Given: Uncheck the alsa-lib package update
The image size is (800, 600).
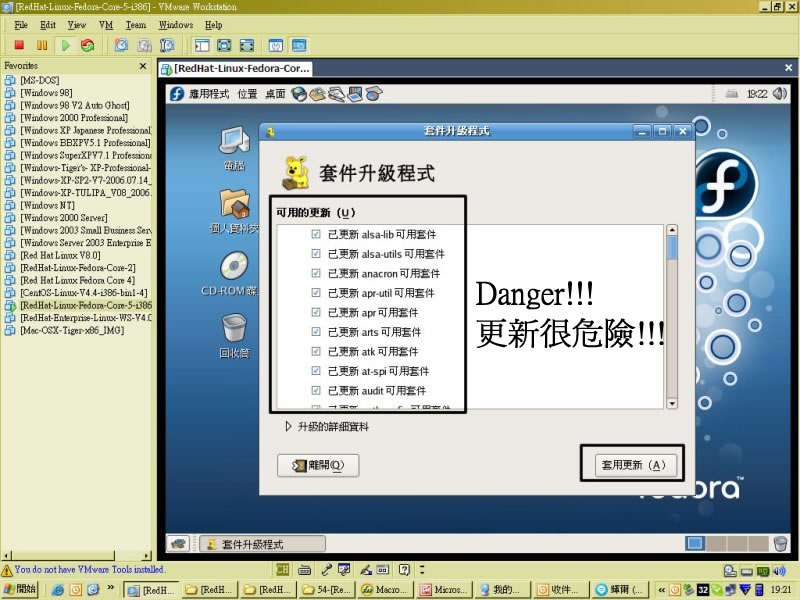Looking at the screenshot, I should click(316, 234).
